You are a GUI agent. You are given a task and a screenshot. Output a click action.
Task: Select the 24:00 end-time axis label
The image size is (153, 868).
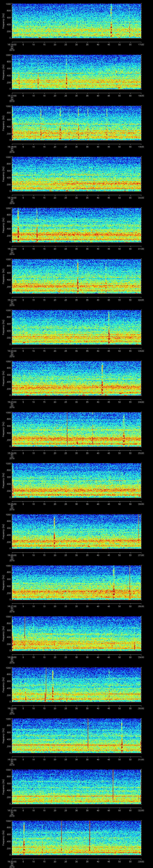coord(141,402)
